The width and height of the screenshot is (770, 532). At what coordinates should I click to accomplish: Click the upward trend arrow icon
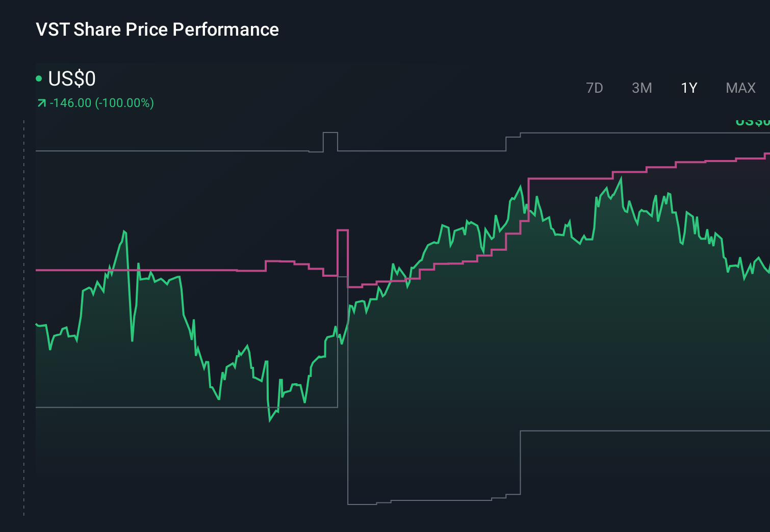(41, 102)
